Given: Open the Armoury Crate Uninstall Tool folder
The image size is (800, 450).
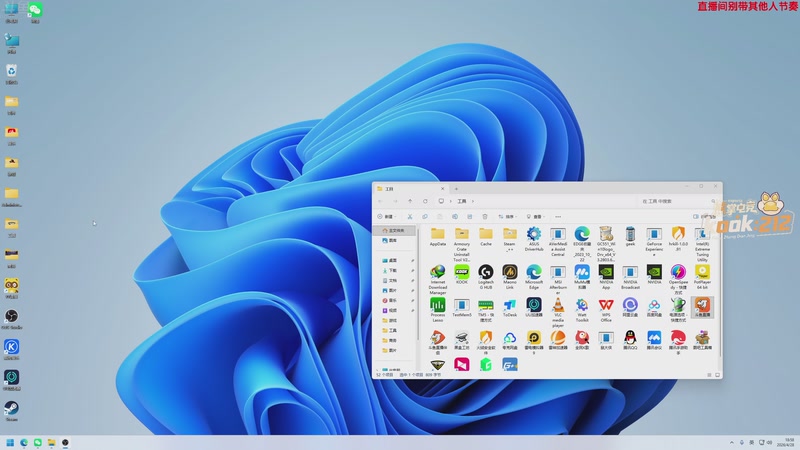Looking at the screenshot, I should click(461, 244).
